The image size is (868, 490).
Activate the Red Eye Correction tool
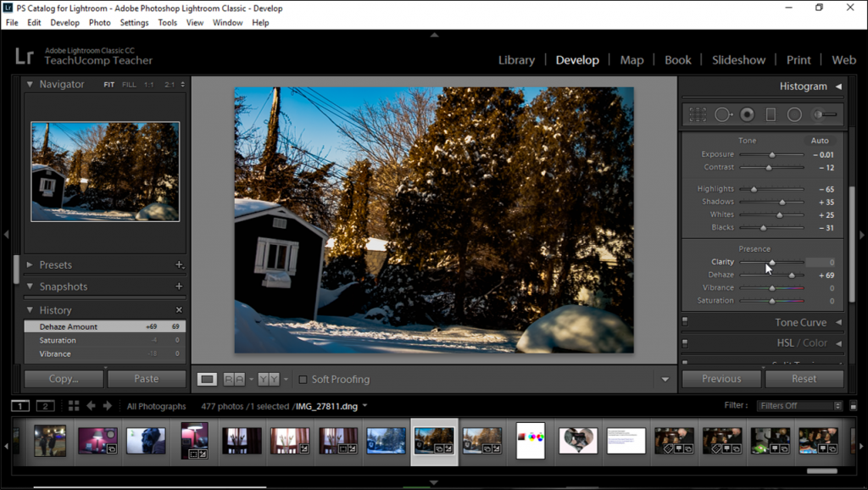coord(747,114)
